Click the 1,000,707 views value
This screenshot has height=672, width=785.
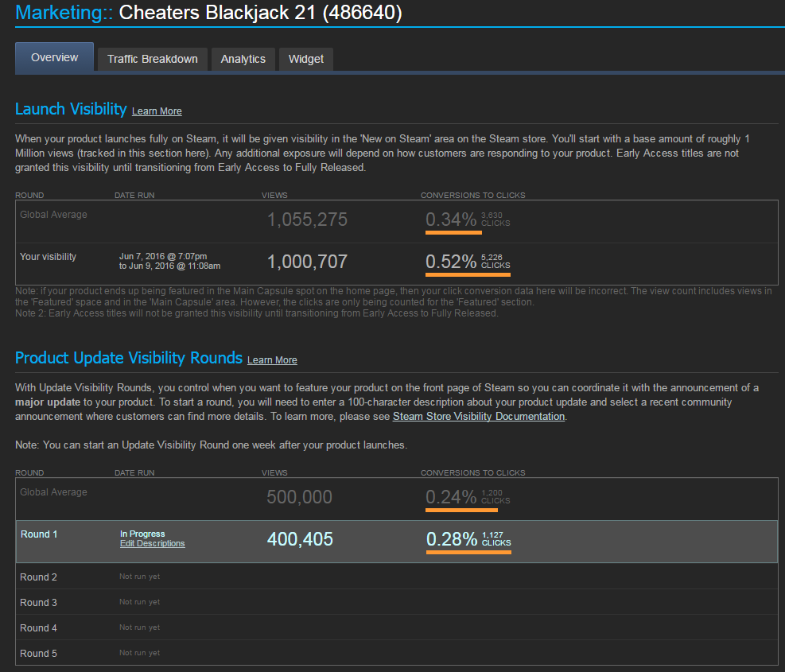point(307,262)
